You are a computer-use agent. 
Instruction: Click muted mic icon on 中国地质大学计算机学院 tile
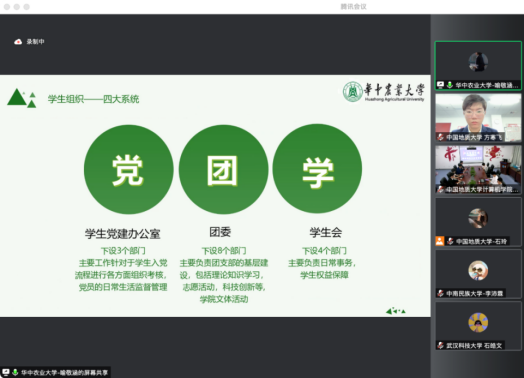coord(440,189)
